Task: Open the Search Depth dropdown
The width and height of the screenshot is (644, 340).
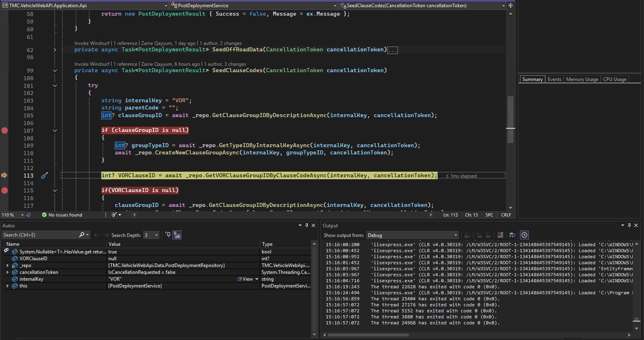Action: coord(151,235)
